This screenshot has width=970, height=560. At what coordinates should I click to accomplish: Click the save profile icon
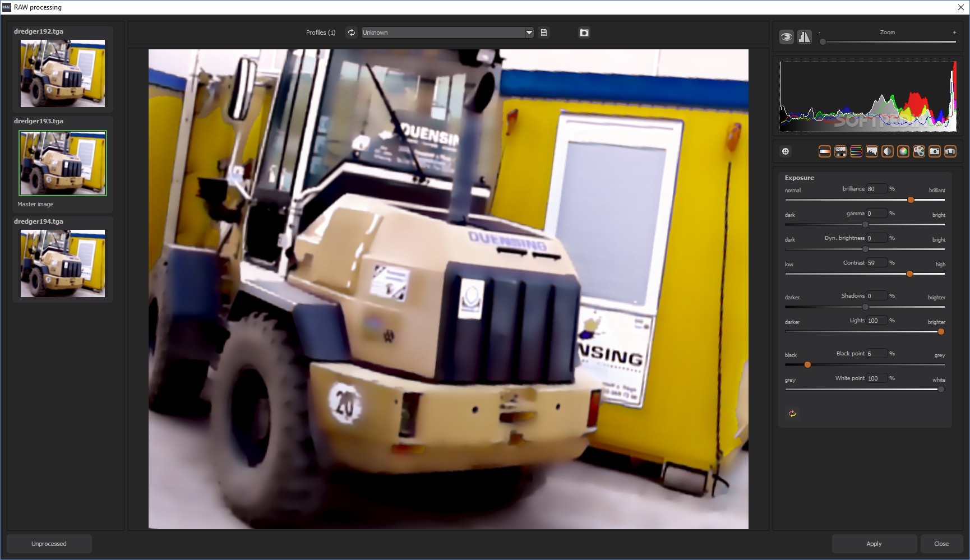coord(544,33)
